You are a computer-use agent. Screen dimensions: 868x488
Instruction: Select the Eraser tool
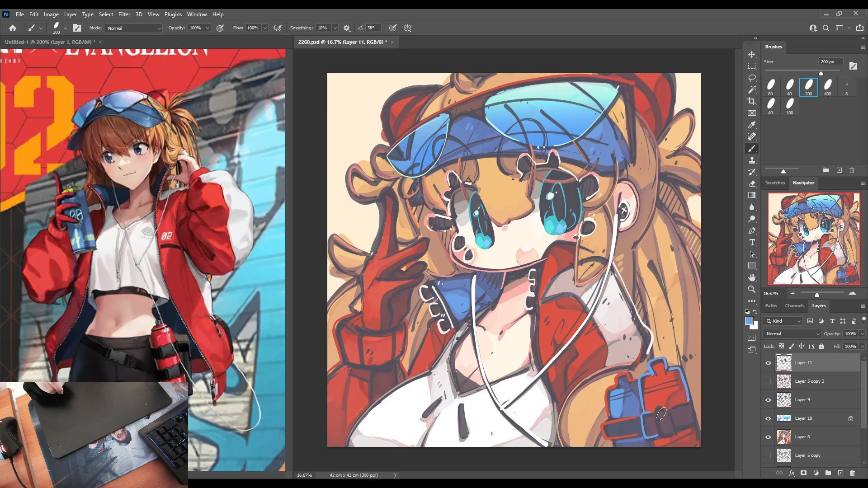coord(752,183)
